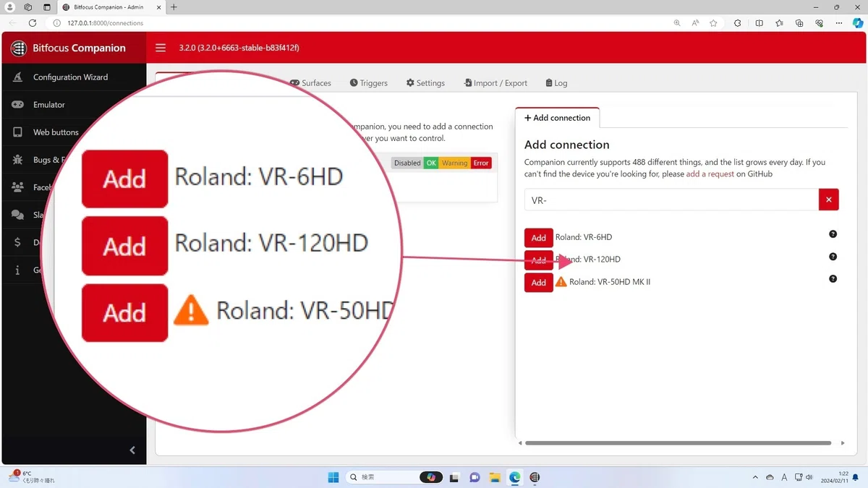
Task: Switch to the Triggers tab
Action: point(368,83)
